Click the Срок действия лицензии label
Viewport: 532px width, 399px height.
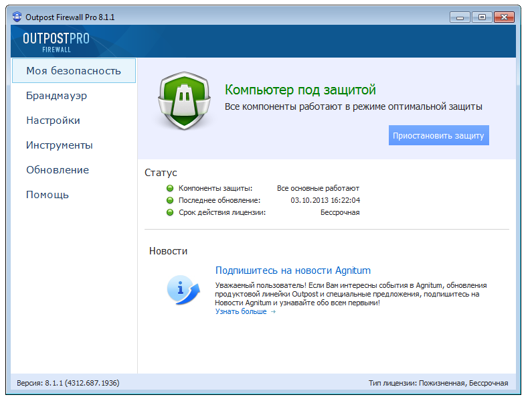(222, 212)
